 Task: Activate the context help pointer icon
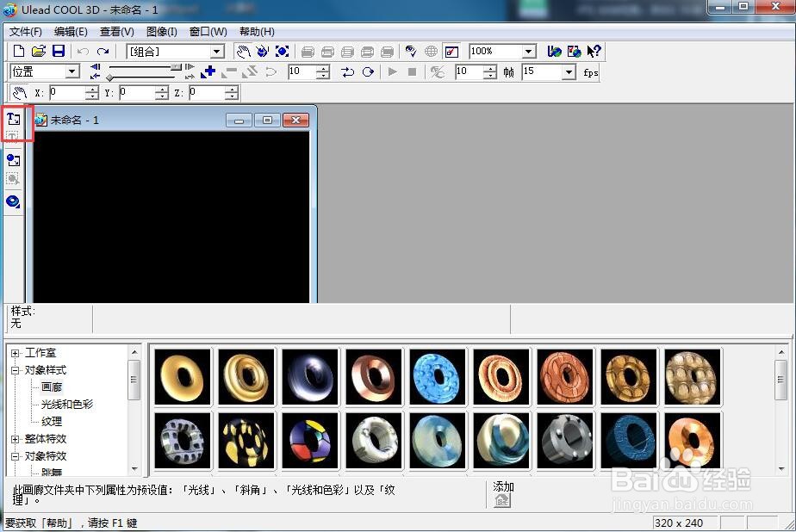pyautogui.click(x=594, y=52)
